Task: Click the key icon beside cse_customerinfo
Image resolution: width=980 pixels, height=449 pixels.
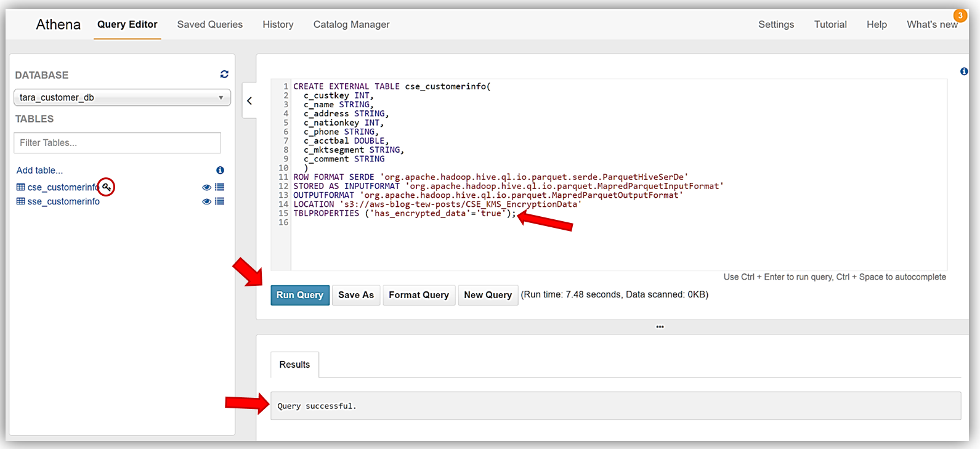Action: (107, 187)
